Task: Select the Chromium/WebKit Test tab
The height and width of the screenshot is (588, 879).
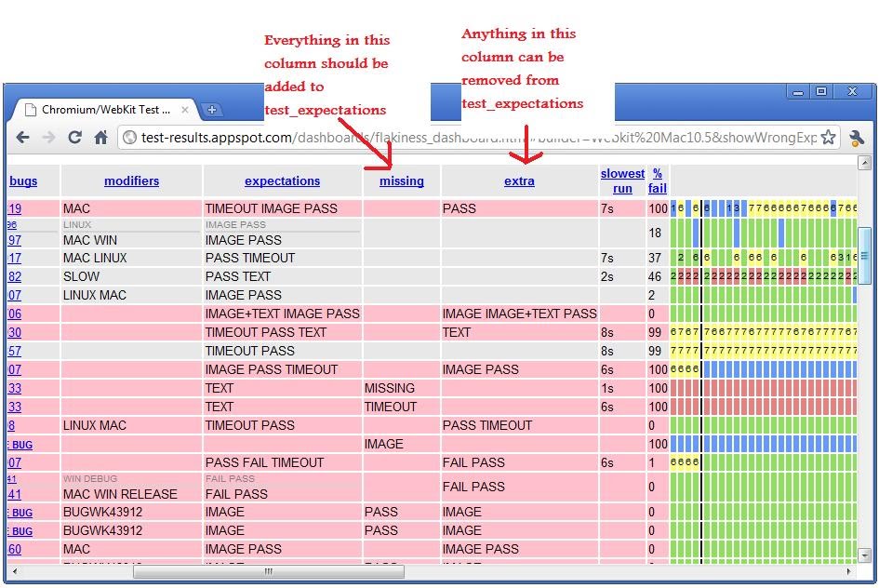Action: (x=102, y=110)
